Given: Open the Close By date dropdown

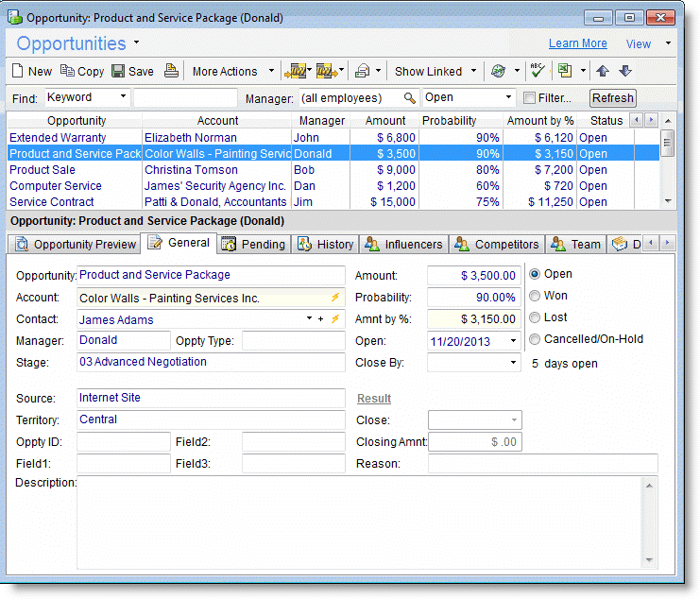Looking at the screenshot, I should pyautogui.click(x=513, y=363).
